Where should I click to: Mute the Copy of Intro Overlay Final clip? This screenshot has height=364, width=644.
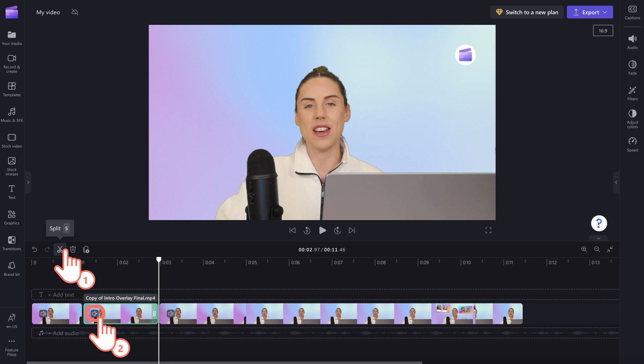[x=95, y=313]
